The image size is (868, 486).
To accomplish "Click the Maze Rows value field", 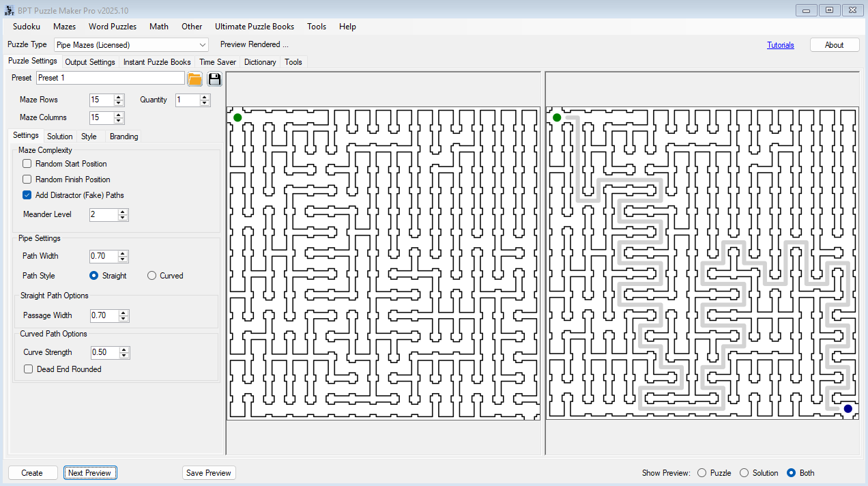I will pos(102,100).
